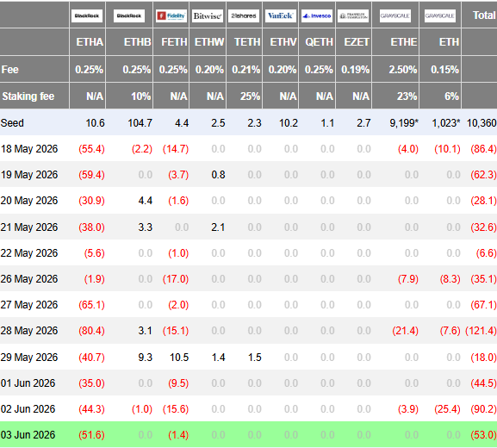Click the 22 May 2026 date

pyautogui.click(x=29, y=253)
